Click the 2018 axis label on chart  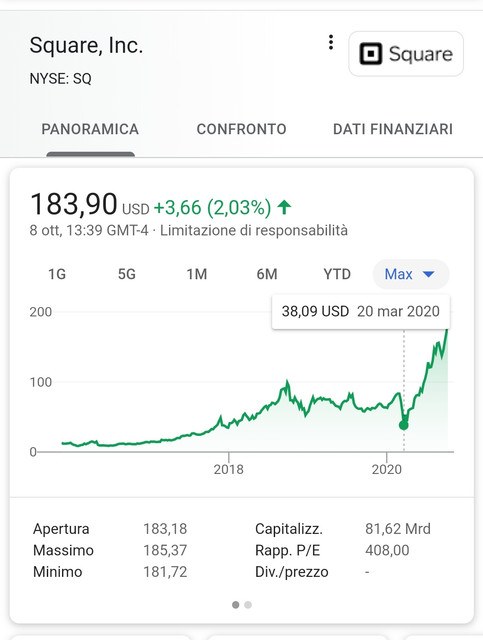point(229,469)
